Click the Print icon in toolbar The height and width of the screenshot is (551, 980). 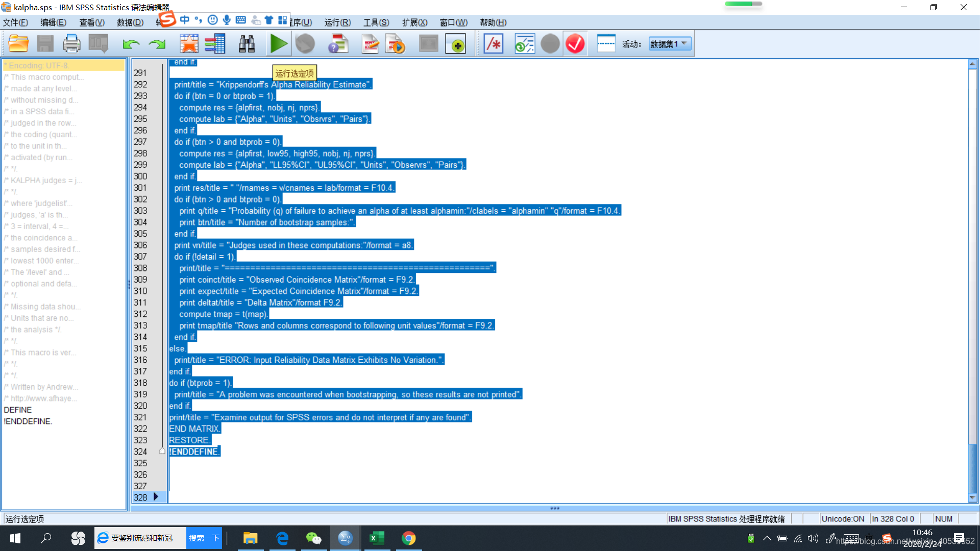(71, 44)
